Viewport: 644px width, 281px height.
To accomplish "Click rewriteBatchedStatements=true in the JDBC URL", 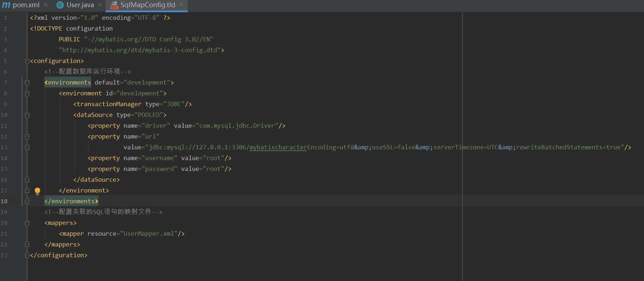I will [x=568, y=147].
